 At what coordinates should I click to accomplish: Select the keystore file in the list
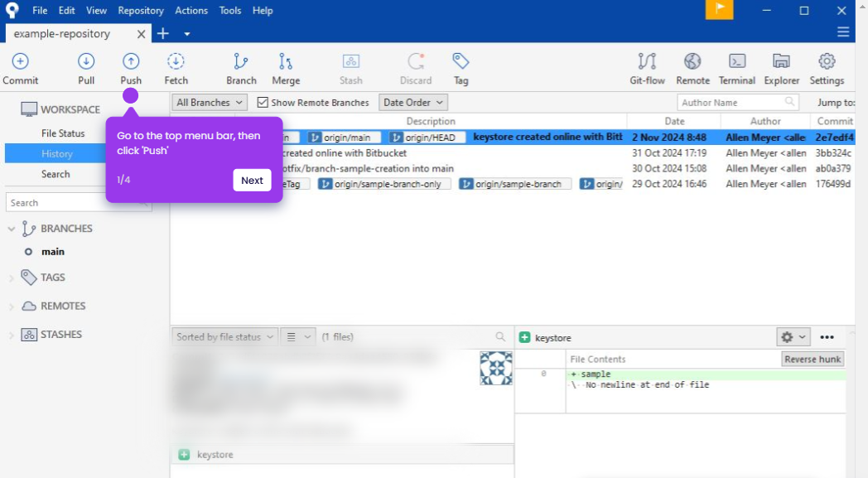pos(342,455)
